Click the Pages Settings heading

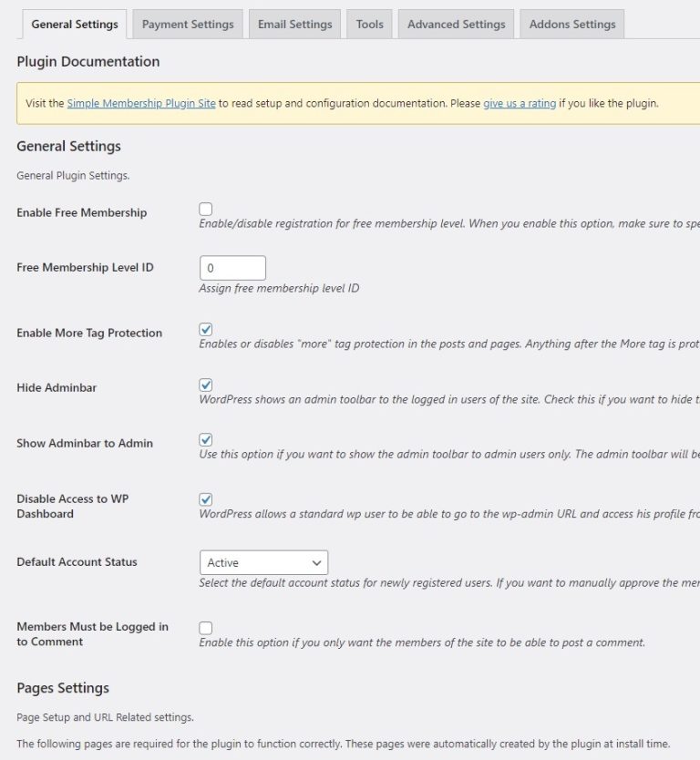[63, 688]
